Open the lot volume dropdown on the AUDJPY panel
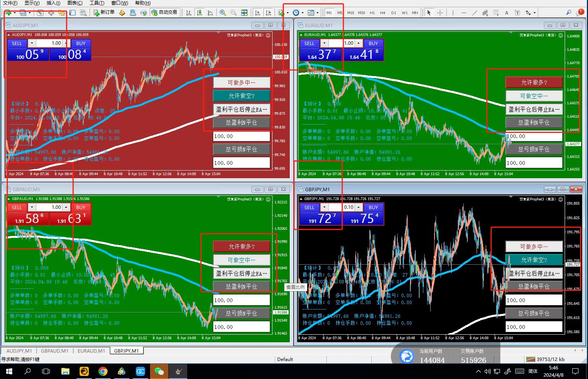Image resolution: width=588 pixels, height=379 pixels. 32,43
